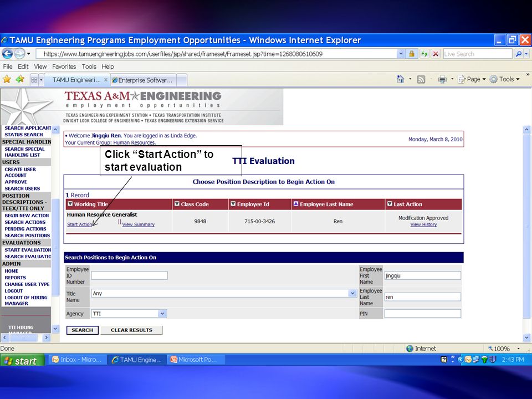This screenshot has width=532, height=399.
Task: Open the Tools gear icon
Action: pos(494,79)
